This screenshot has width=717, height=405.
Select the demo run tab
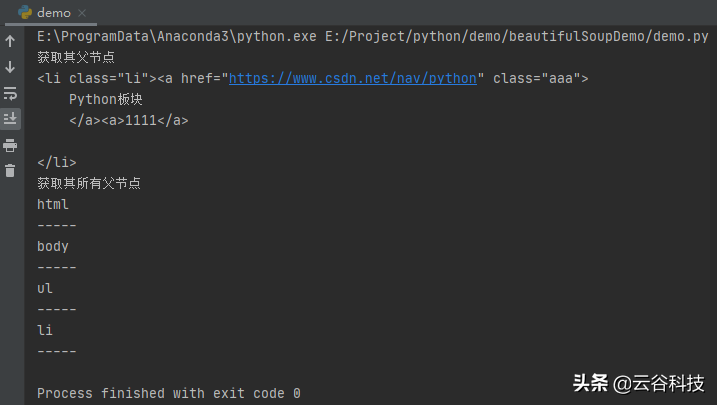pos(51,13)
